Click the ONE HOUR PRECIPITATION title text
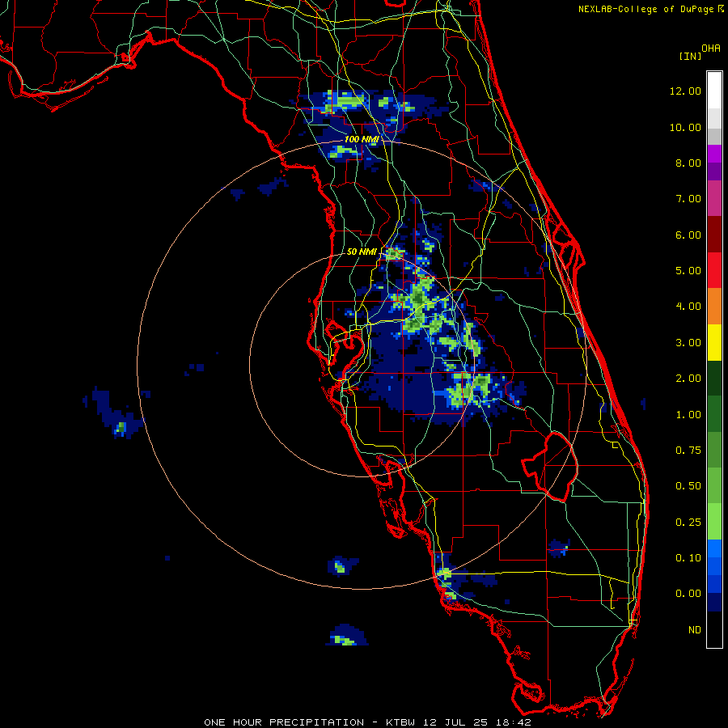Image resolution: width=728 pixels, height=728 pixels. [x=284, y=722]
